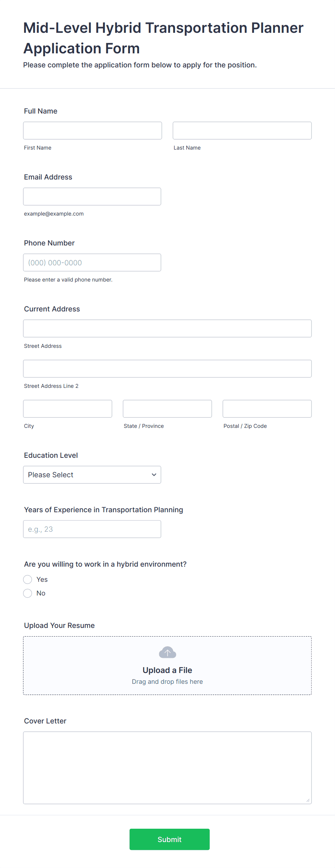
Task: Click the Postal / Zip Code field
Action: pyautogui.click(x=267, y=408)
